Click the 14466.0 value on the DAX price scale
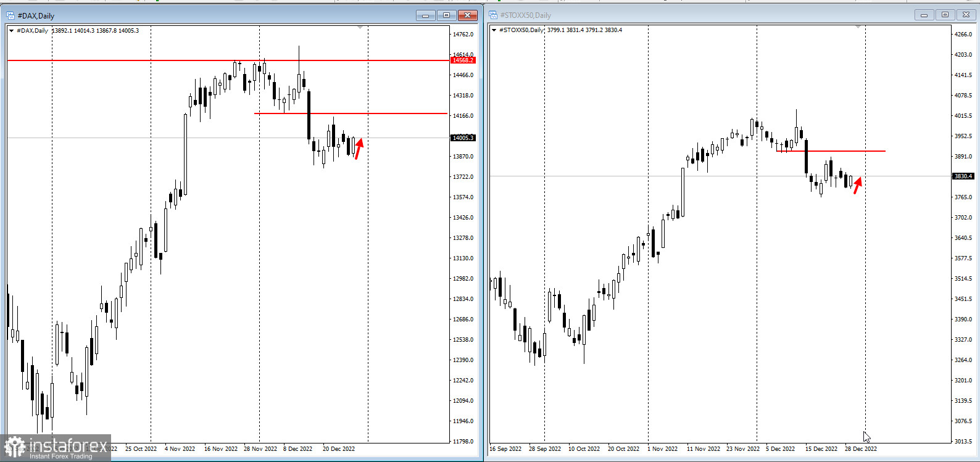The width and height of the screenshot is (980, 462). (x=463, y=75)
